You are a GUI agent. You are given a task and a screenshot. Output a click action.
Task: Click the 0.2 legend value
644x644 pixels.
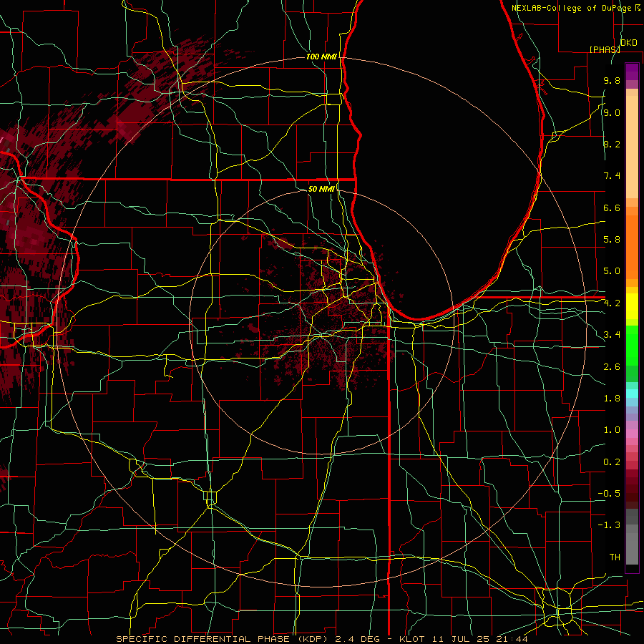pyautogui.click(x=612, y=462)
